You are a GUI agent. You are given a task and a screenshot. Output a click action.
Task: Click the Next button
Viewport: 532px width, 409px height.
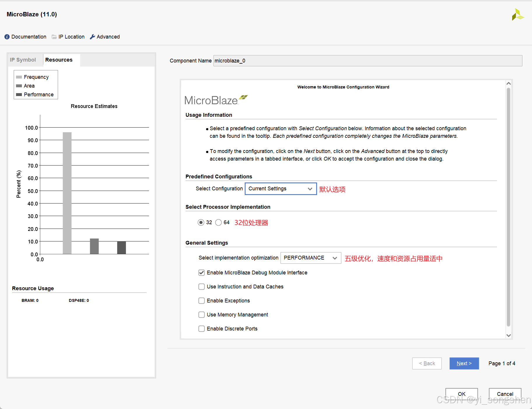point(464,363)
